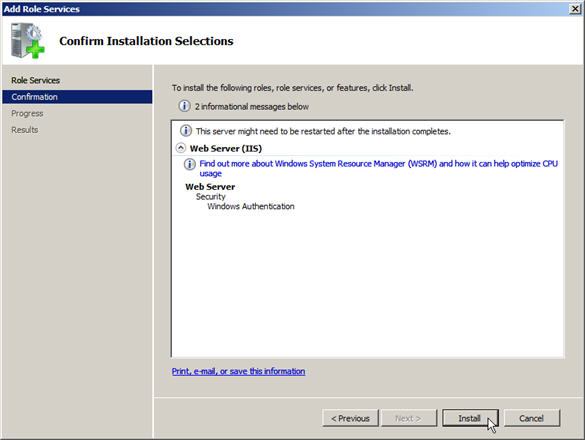Select the Confirmation step in sidebar
The height and width of the screenshot is (440, 585).
point(77,97)
